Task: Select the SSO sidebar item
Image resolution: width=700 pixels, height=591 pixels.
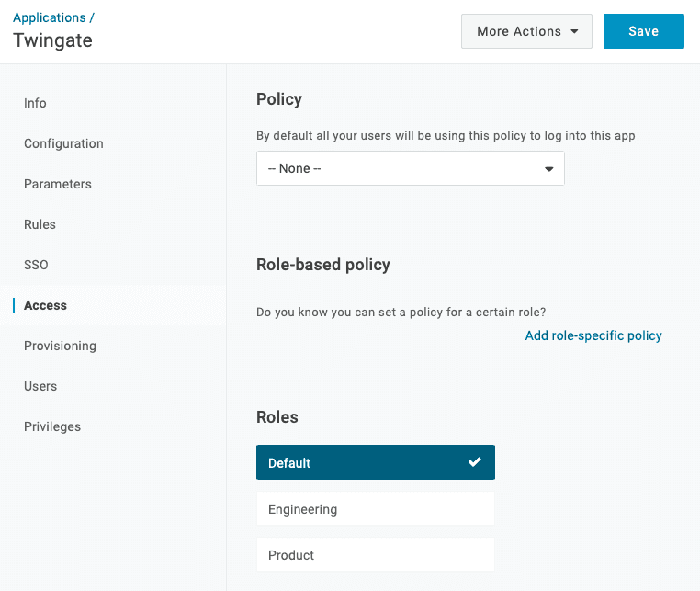Action: coord(36,265)
